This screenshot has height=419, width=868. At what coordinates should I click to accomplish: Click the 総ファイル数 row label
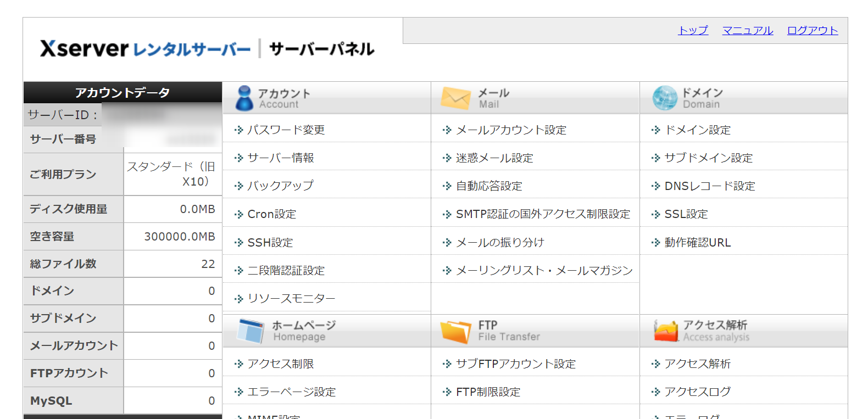(x=63, y=264)
